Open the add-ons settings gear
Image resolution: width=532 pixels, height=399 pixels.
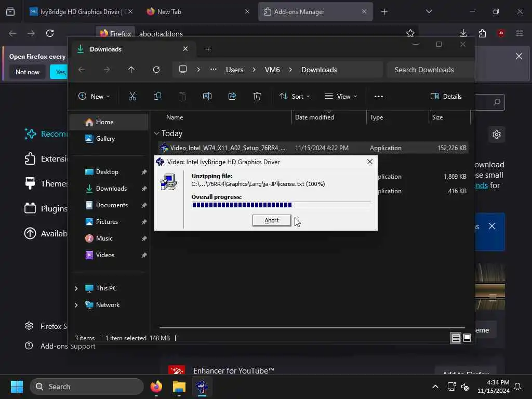tap(496, 135)
